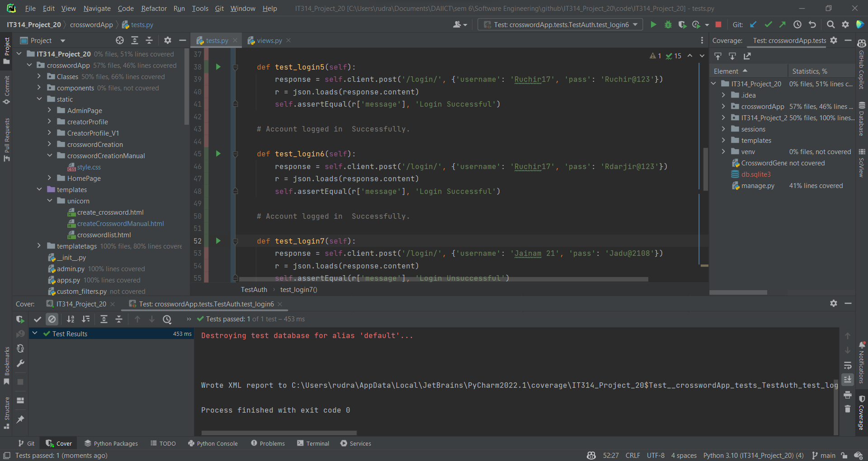The width and height of the screenshot is (868, 461).
Task: Click Coverage panel horizontal scrollbar
Action: pos(738,292)
